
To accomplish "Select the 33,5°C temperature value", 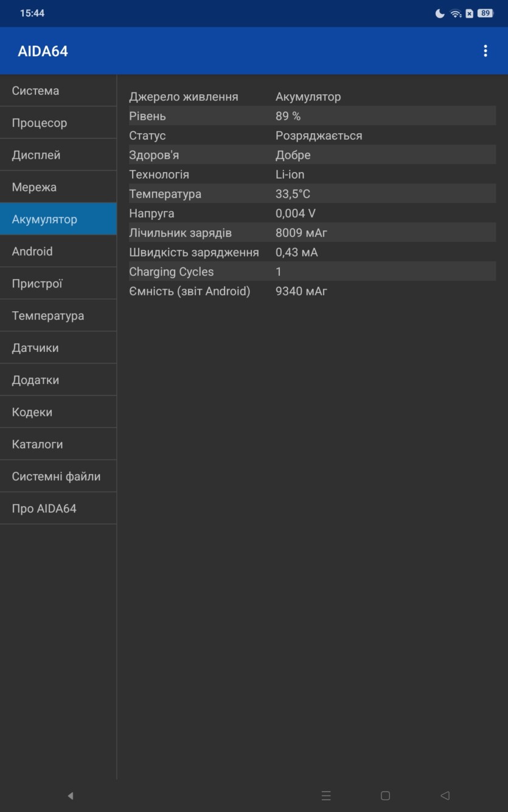I will (293, 194).
